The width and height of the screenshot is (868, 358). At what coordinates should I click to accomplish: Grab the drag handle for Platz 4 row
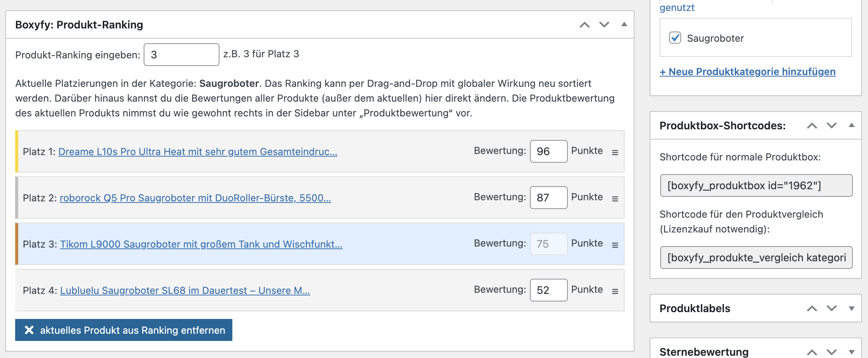click(615, 291)
